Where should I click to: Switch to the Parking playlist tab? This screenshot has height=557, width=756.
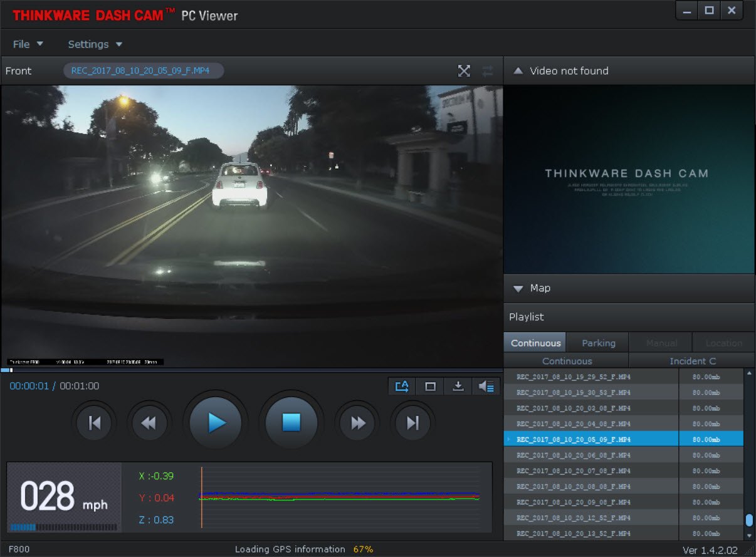598,343
